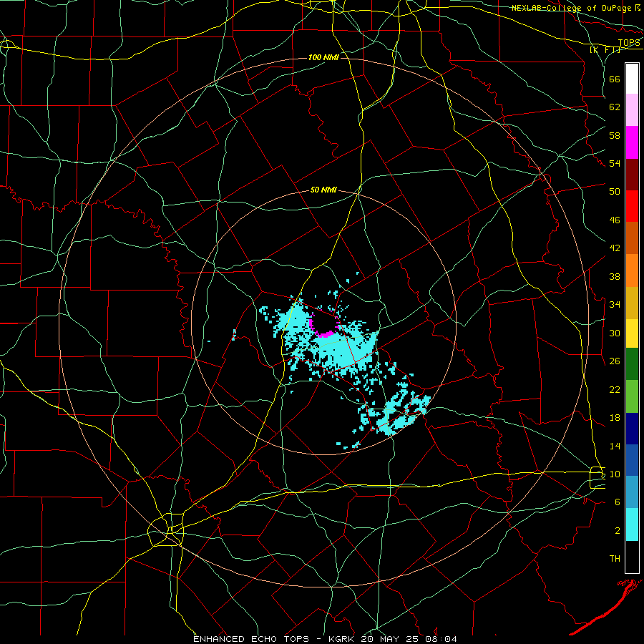Click the ENHANCED ECHO TOPS caption text

click(253, 639)
